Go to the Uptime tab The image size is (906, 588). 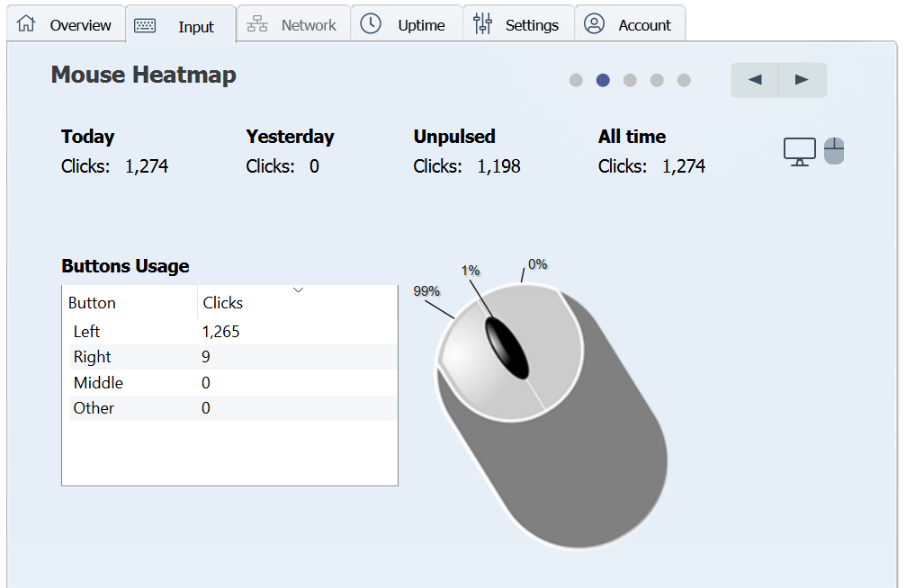pyautogui.click(x=406, y=24)
